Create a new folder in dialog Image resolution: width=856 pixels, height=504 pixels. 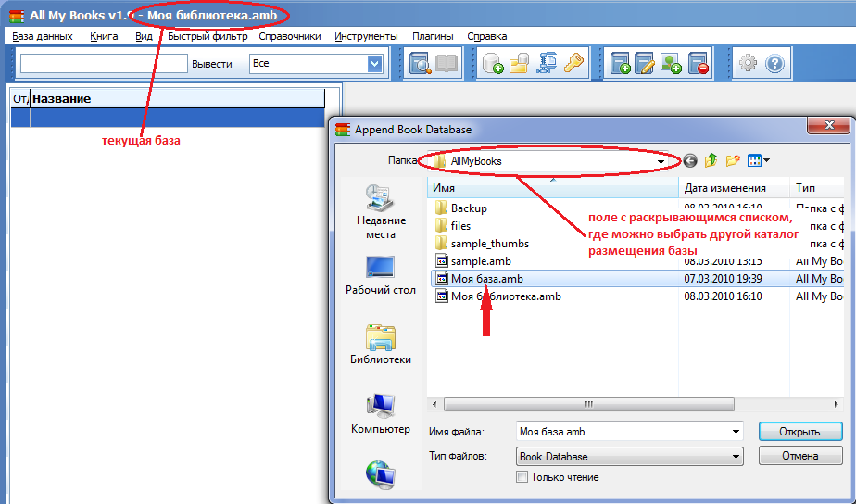point(733,160)
